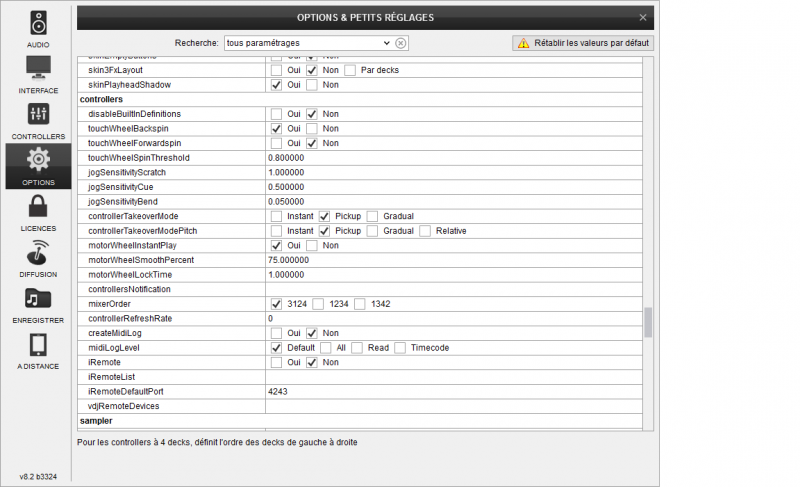Select the skinPlayheadShadow setting name
The image size is (800, 487).
pyautogui.click(x=130, y=85)
